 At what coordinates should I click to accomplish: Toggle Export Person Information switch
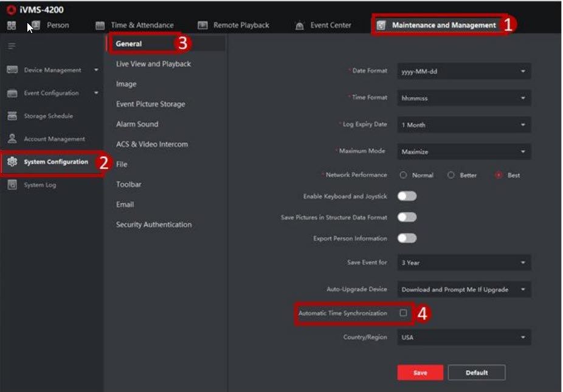click(407, 238)
